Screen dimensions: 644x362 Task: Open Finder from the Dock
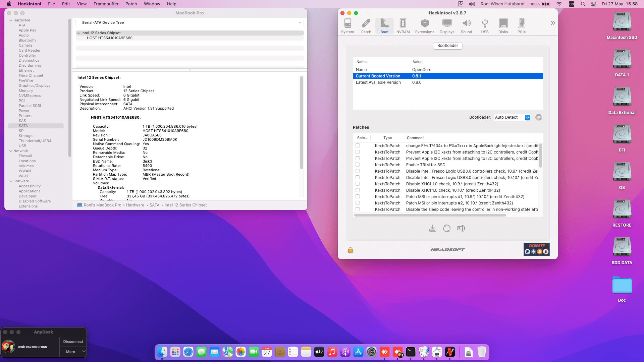[162, 352]
